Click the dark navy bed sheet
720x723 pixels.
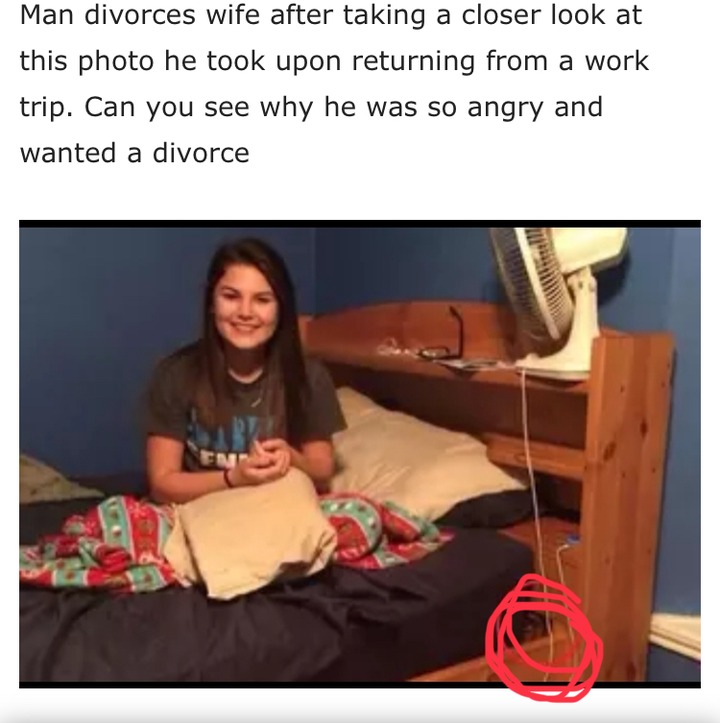(x=258, y=632)
